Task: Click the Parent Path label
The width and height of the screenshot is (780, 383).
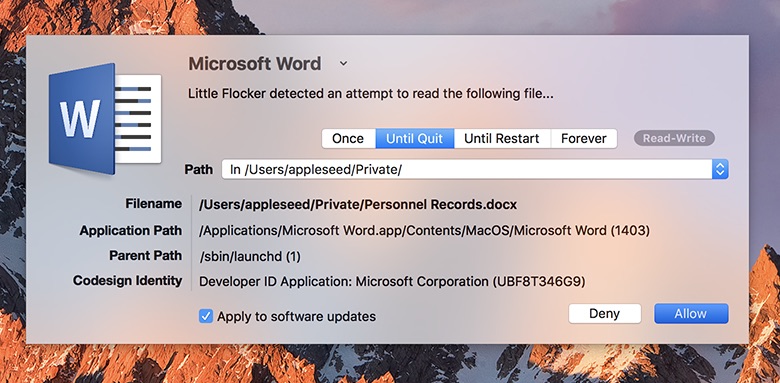Action: [146, 256]
